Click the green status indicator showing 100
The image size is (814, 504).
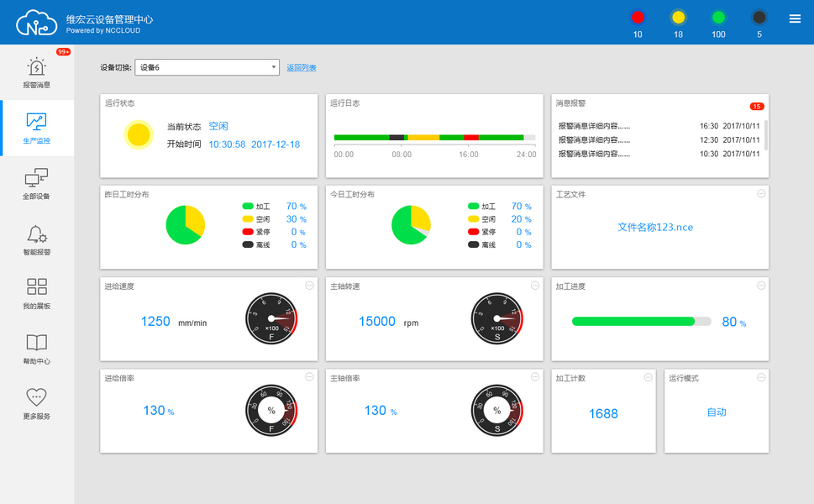(x=718, y=18)
